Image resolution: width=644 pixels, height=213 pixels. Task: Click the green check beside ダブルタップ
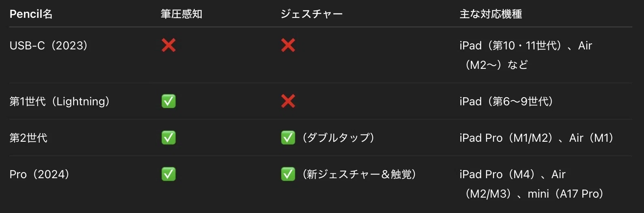pos(288,138)
